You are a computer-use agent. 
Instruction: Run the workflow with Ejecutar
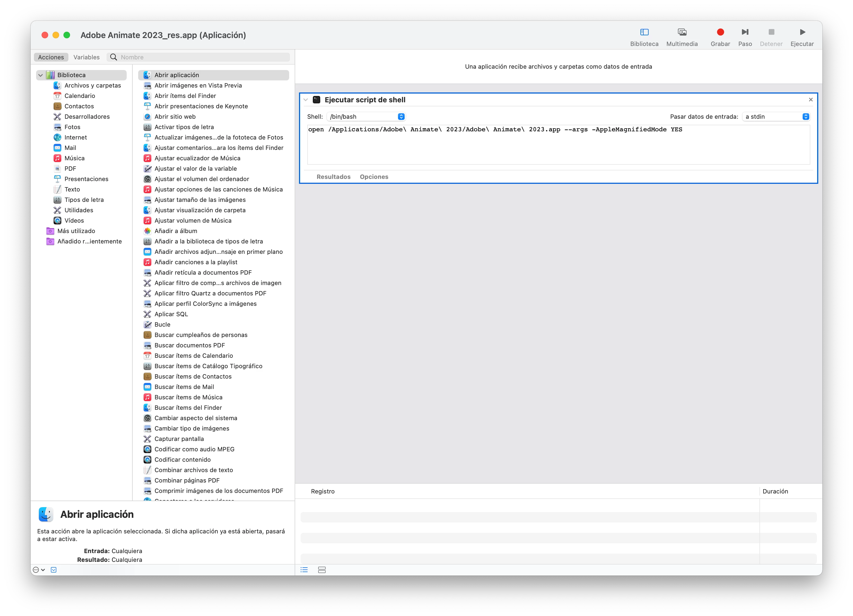click(x=802, y=32)
